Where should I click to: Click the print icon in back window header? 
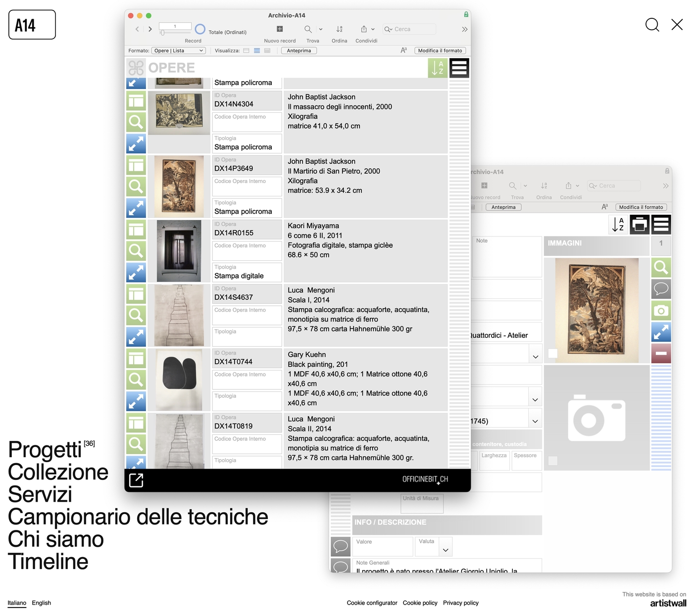pos(640,225)
